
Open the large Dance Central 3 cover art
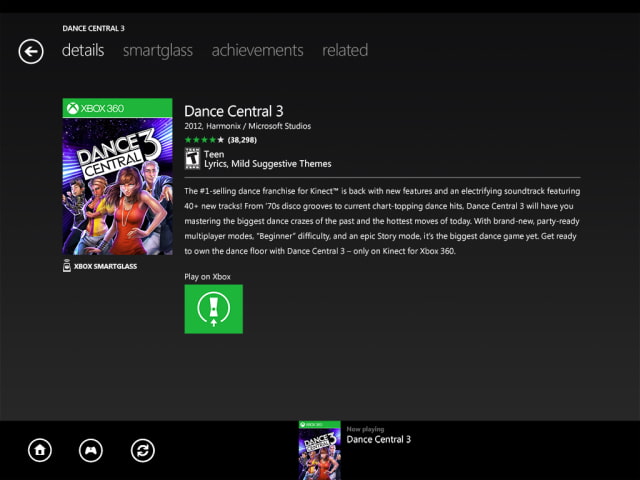[118, 186]
